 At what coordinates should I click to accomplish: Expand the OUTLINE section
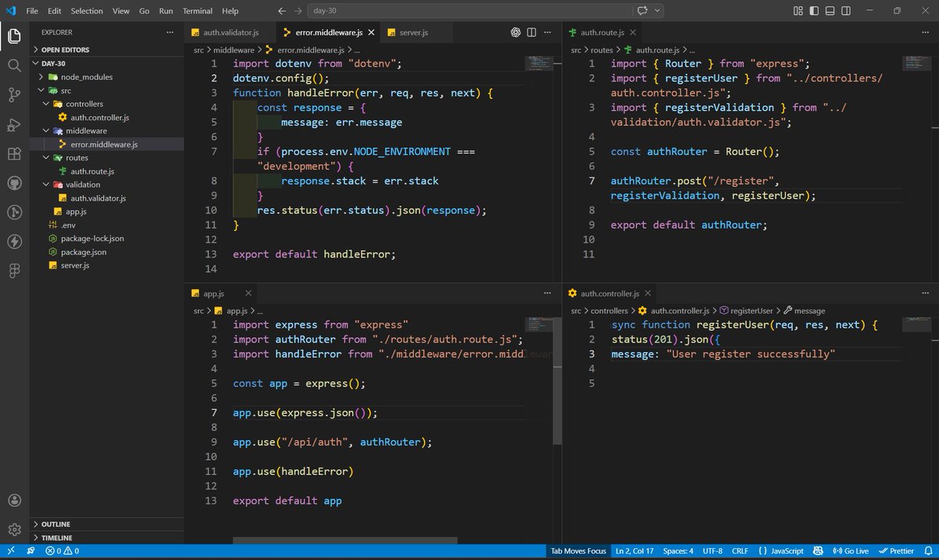[x=106, y=524]
